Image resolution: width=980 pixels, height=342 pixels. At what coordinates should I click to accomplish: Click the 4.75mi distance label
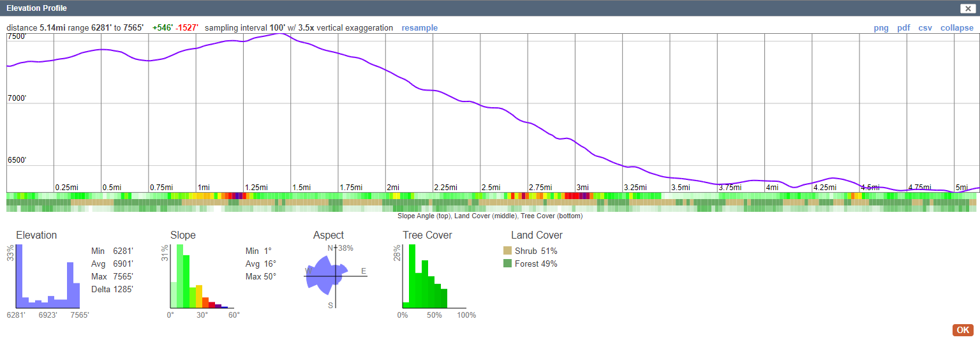pos(920,188)
